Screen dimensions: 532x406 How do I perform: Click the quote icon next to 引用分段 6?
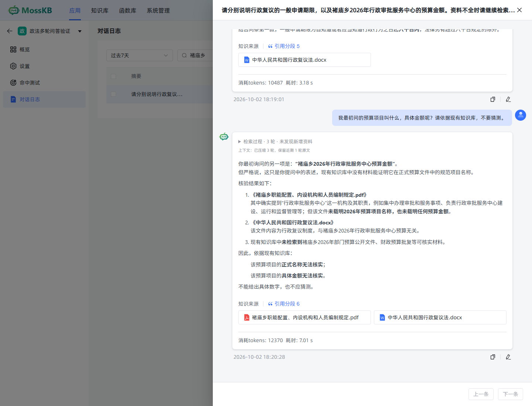point(270,304)
